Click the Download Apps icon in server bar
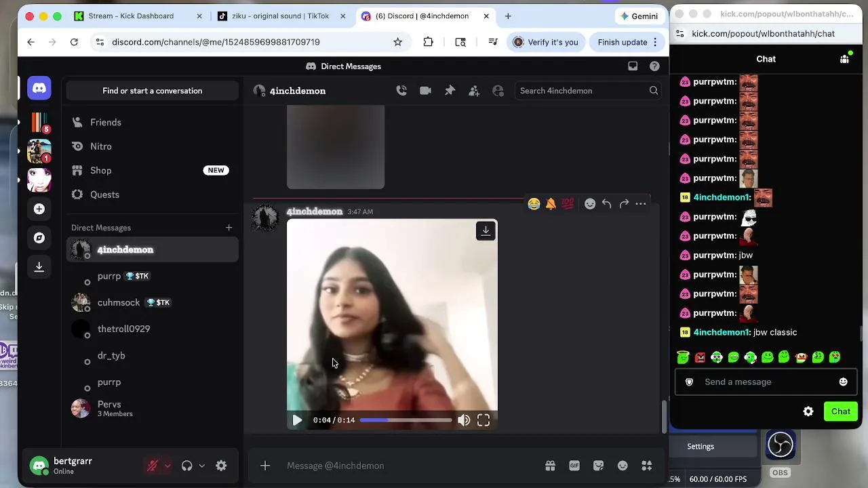Viewport: 868px width, 488px height. (x=39, y=267)
